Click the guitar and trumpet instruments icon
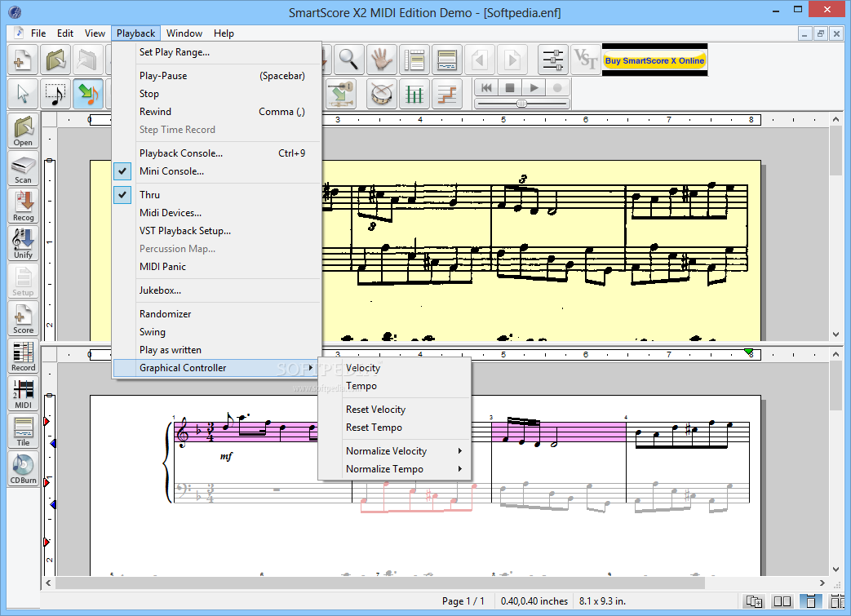Screen dimensions: 851x616 click(x=341, y=93)
